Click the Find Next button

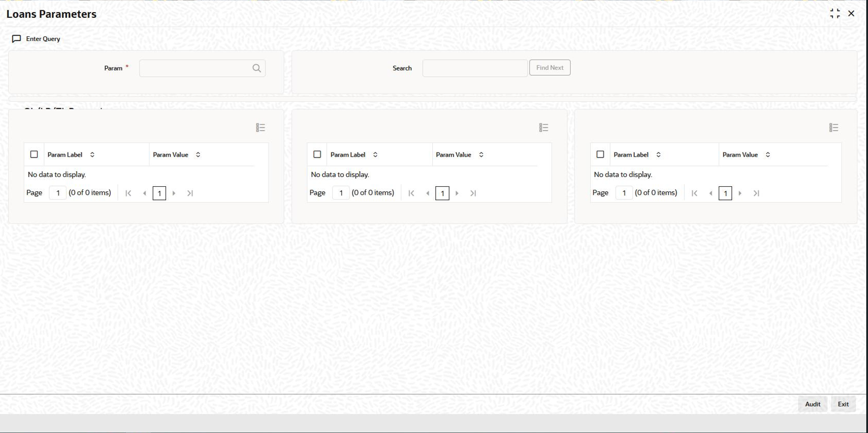tap(550, 68)
